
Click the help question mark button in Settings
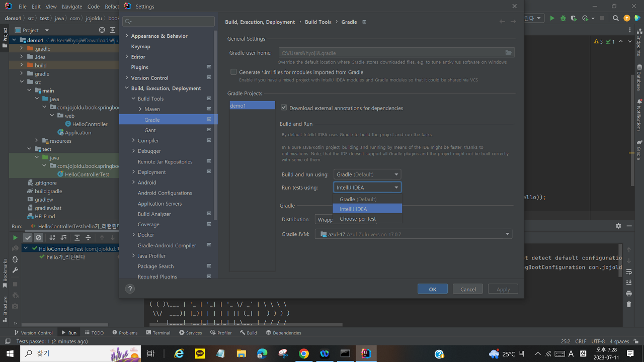pos(130,289)
